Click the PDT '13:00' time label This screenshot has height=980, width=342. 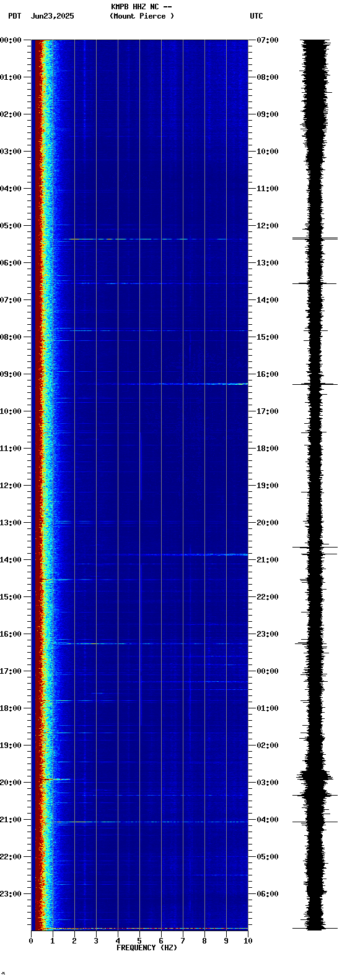click(11, 523)
